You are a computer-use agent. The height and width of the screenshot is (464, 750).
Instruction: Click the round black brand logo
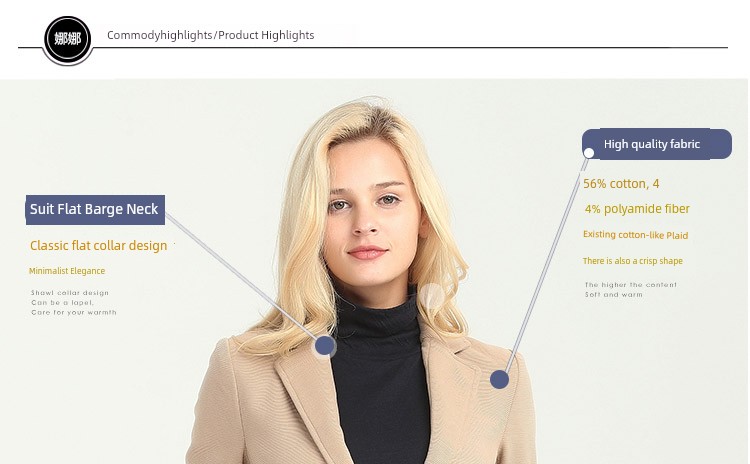(67, 39)
